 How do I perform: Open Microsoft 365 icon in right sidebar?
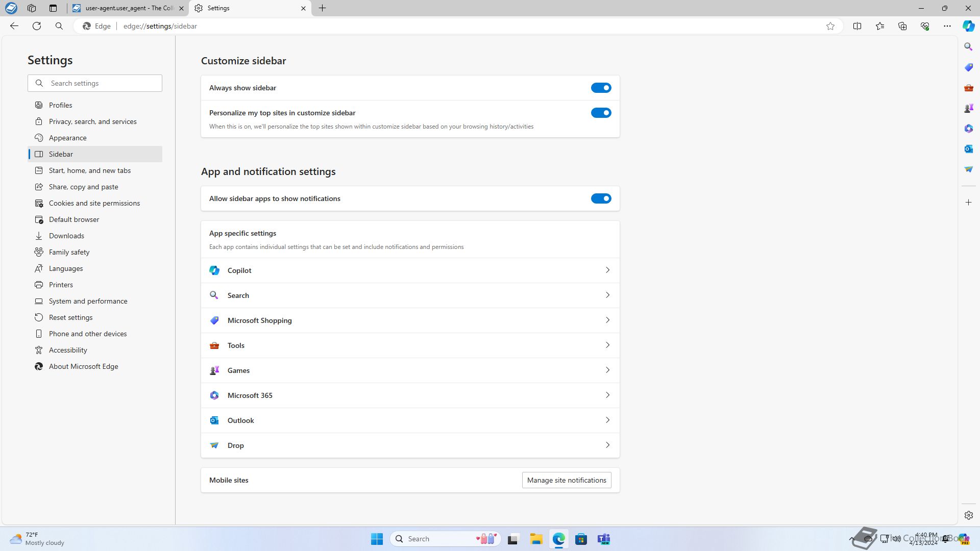tap(968, 129)
